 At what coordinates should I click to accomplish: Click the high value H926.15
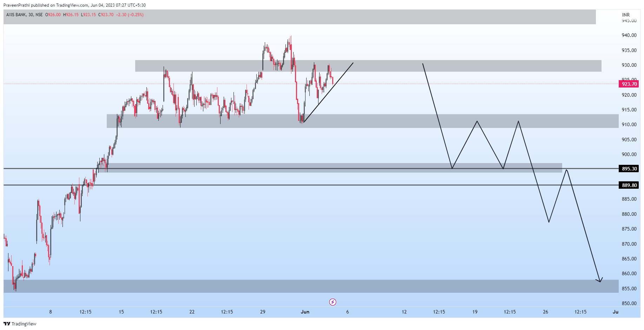click(x=71, y=15)
